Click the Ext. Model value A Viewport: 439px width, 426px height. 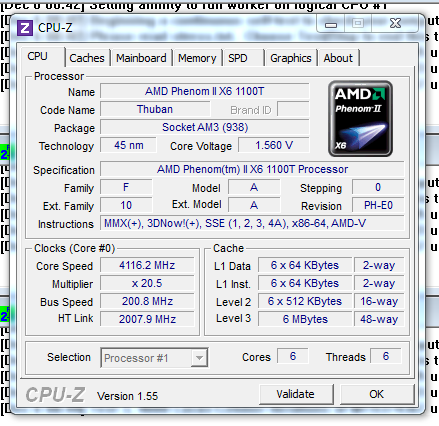click(x=254, y=205)
